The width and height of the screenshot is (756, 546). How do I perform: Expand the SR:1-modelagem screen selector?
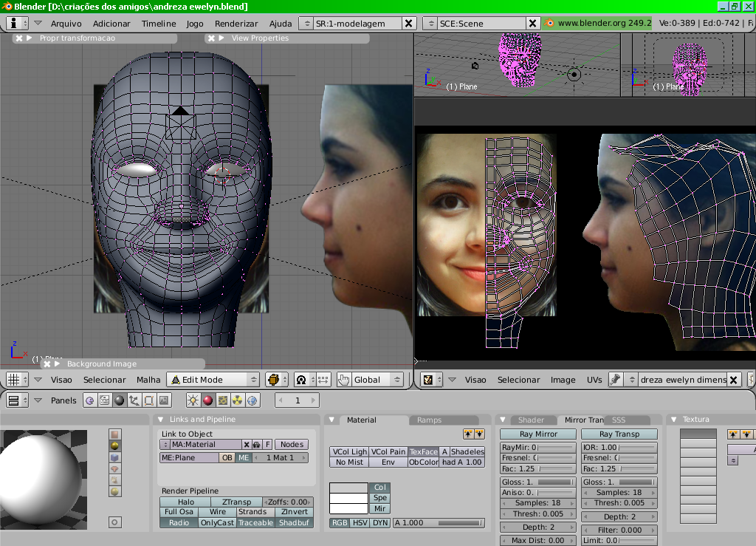[x=306, y=24]
